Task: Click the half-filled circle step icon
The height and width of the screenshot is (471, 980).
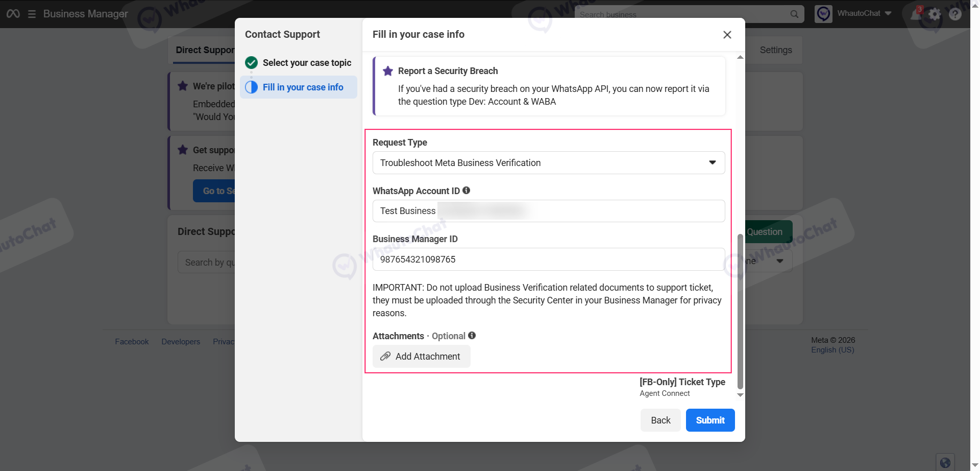Action: (251, 87)
